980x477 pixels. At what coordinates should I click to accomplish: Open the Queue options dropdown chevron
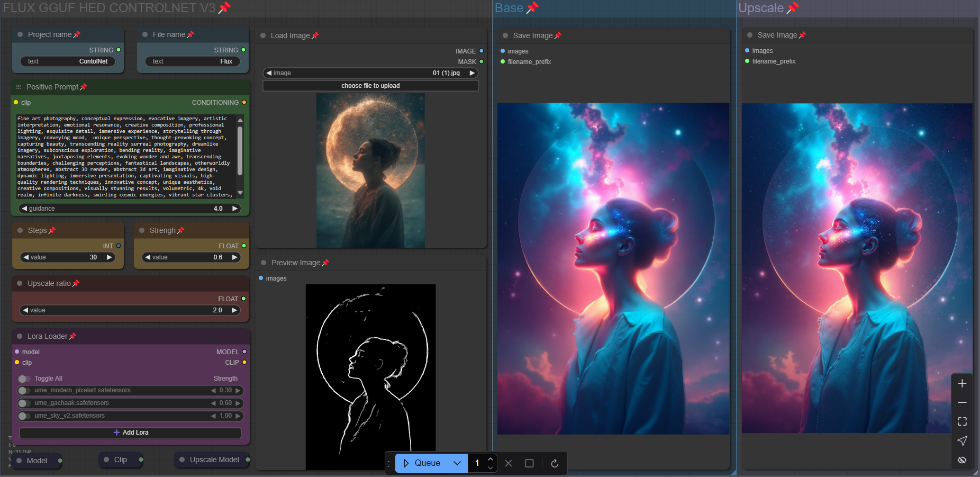[457, 463]
